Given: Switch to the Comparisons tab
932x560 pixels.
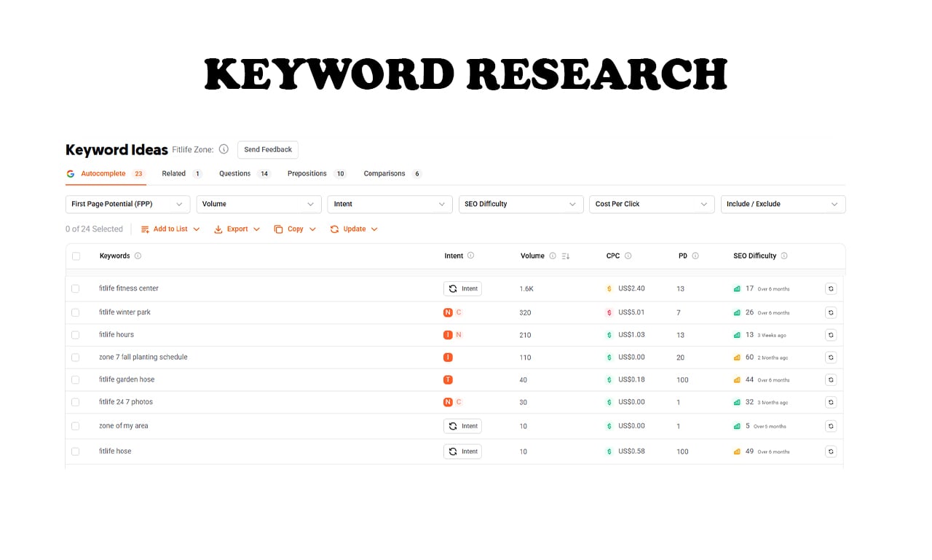Looking at the screenshot, I should click(392, 174).
